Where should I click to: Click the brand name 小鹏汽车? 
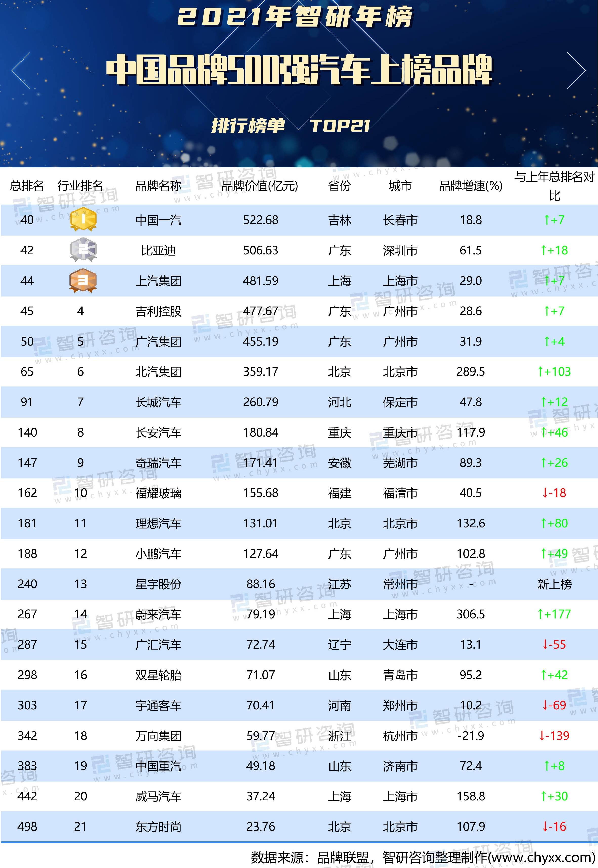coord(158,554)
